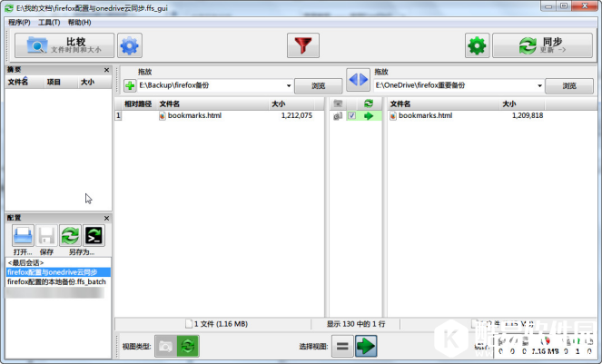Show files to update rightward

(366, 346)
